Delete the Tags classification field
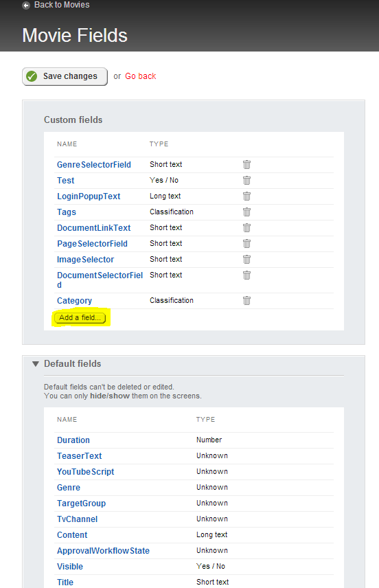This screenshot has height=588, width=379. point(246,212)
